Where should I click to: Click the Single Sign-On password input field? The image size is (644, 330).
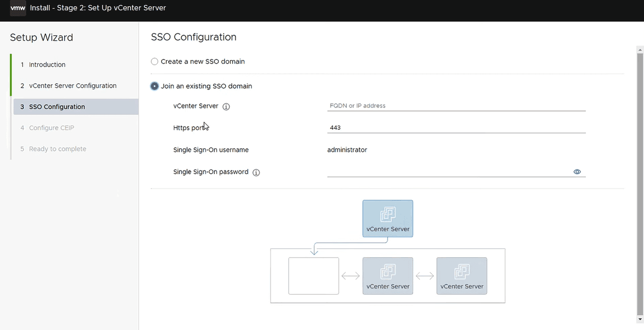(448, 172)
